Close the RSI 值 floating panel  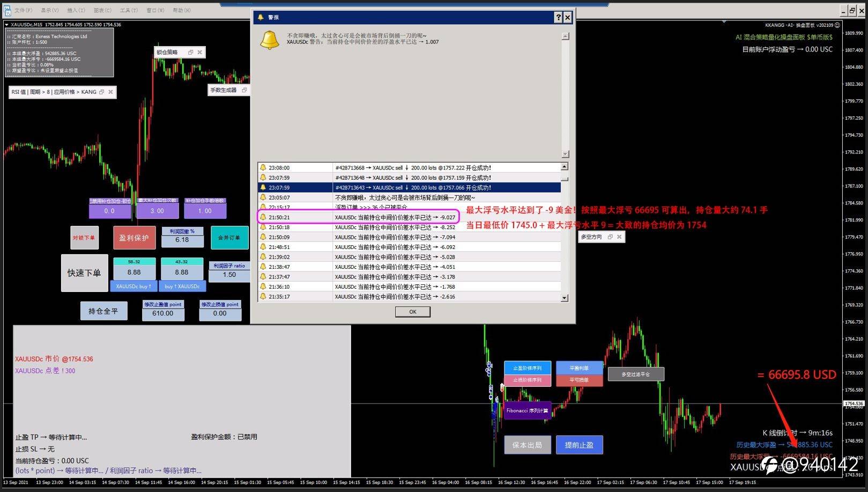[110, 92]
